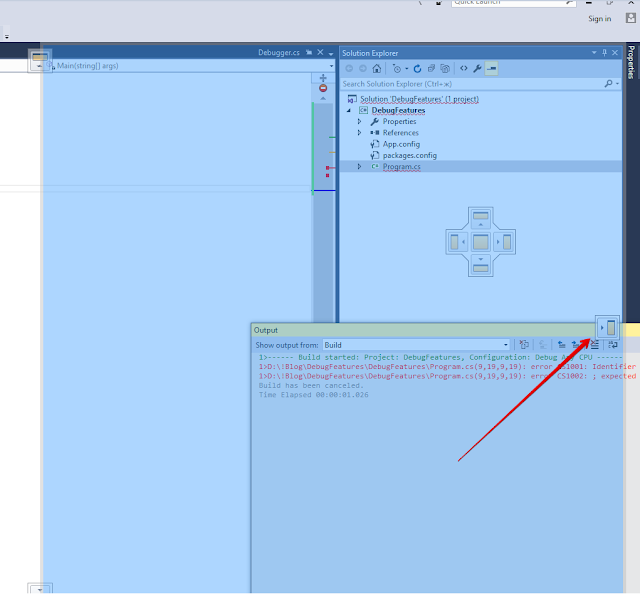640x594 pixels.
Task: Expand the References node arrow
Action: (x=359, y=133)
